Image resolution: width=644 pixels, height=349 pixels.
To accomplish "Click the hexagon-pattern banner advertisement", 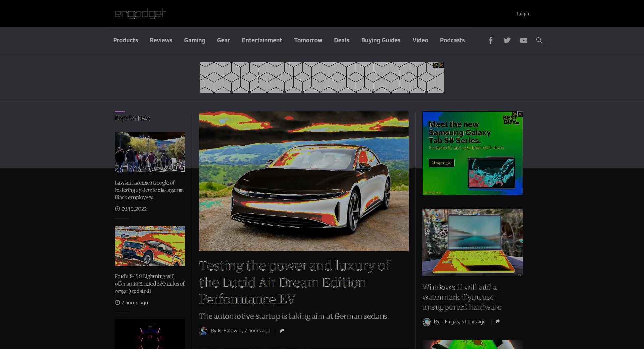I will tap(322, 78).
